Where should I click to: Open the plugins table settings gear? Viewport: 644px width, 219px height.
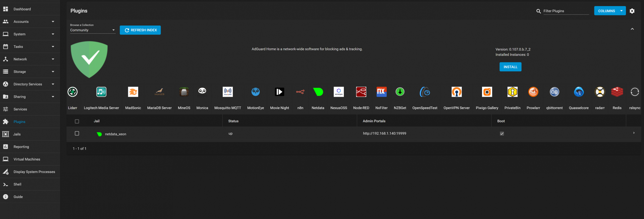click(632, 11)
